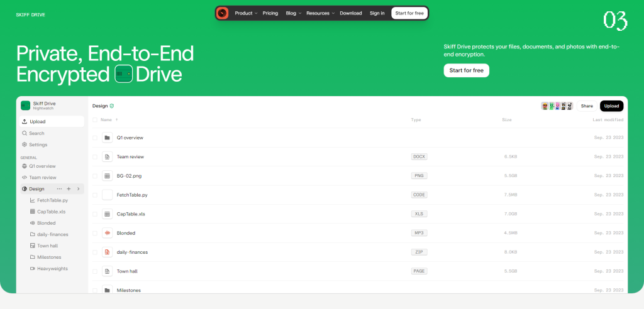Click the orange audio icon for Blonded
The width and height of the screenshot is (644, 309).
pyautogui.click(x=107, y=233)
